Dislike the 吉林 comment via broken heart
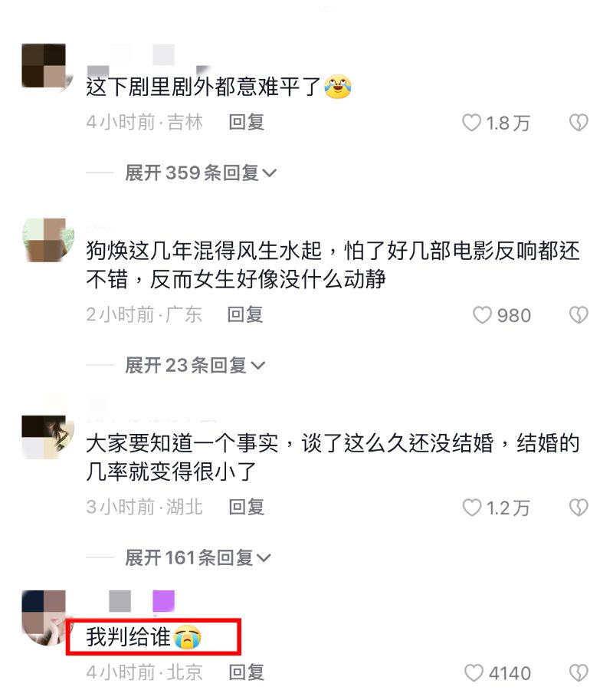Viewport: 613px width, 700px height. (x=579, y=123)
